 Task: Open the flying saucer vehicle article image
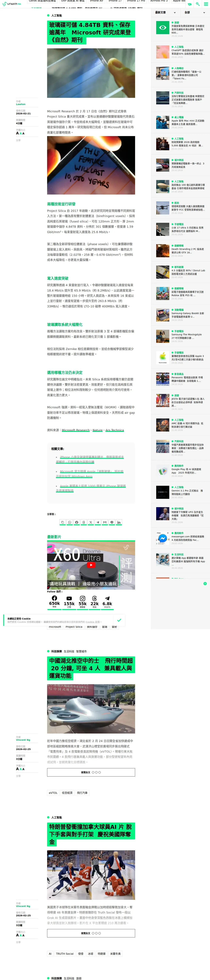point(91,709)
